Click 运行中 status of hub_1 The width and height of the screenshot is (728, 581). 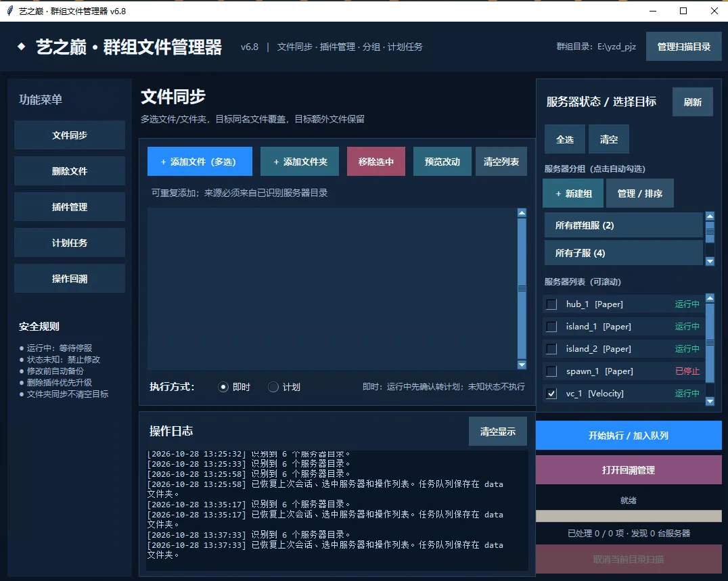(687, 304)
